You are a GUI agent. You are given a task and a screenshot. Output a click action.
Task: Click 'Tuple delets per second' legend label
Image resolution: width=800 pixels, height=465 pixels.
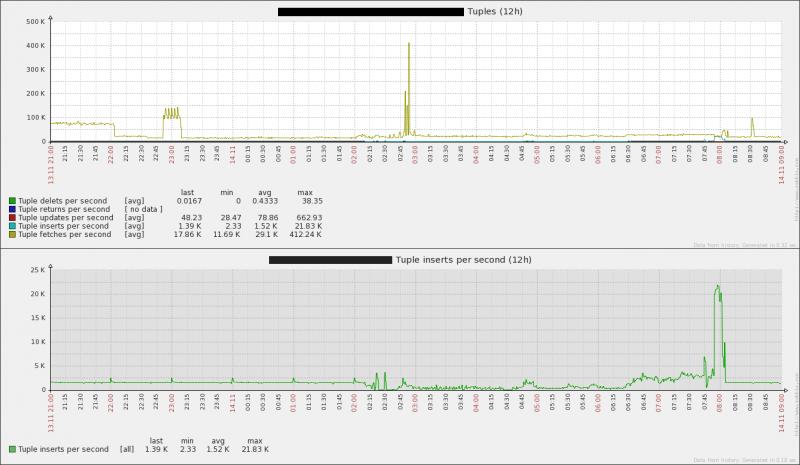[x=63, y=201]
